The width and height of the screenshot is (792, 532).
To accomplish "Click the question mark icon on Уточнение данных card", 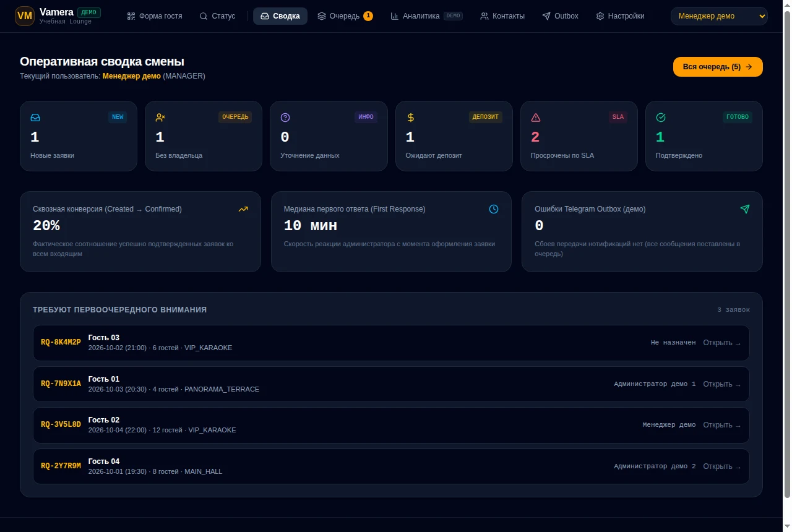I will (x=285, y=118).
